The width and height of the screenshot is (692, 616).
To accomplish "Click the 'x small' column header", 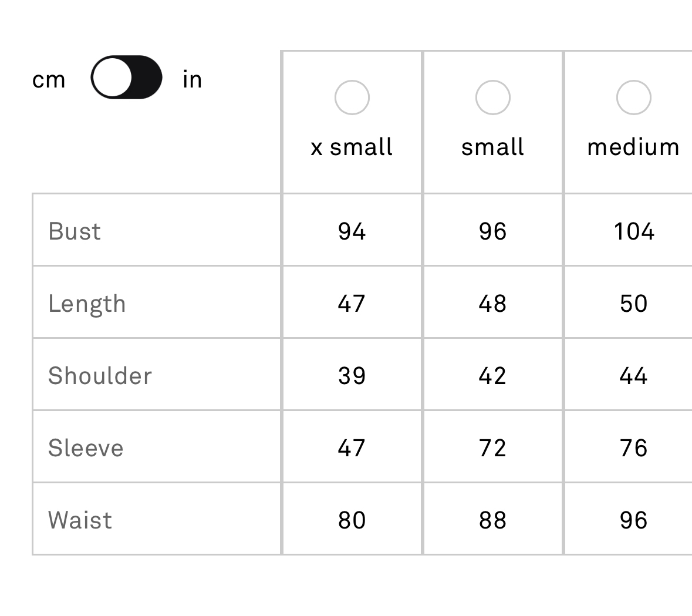I will coord(352,147).
